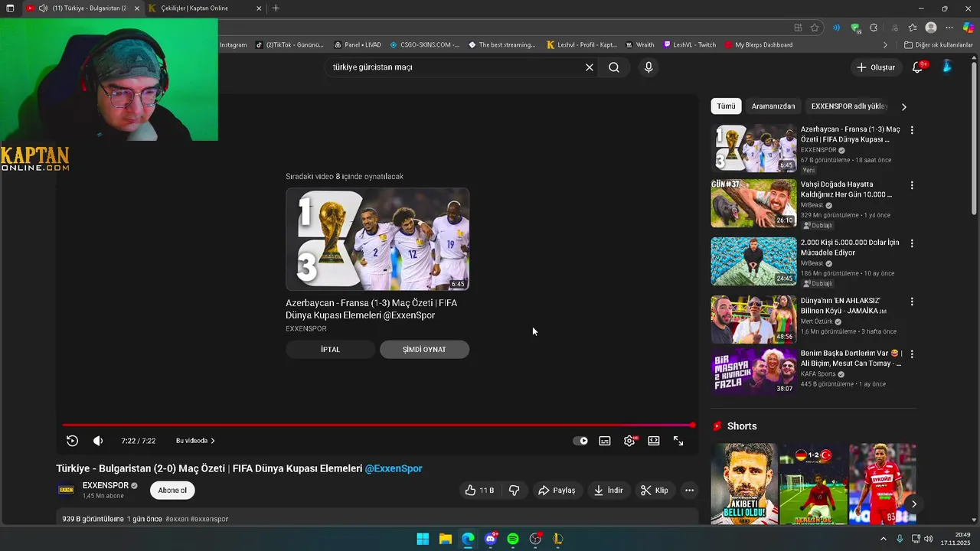Dislike the video
Image resolution: width=980 pixels, height=551 pixels.
[514, 491]
